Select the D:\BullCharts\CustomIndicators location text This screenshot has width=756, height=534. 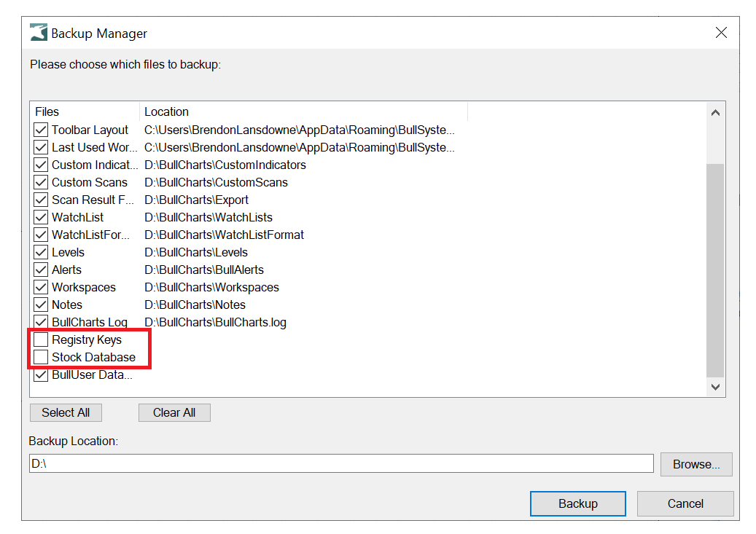coord(225,165)
